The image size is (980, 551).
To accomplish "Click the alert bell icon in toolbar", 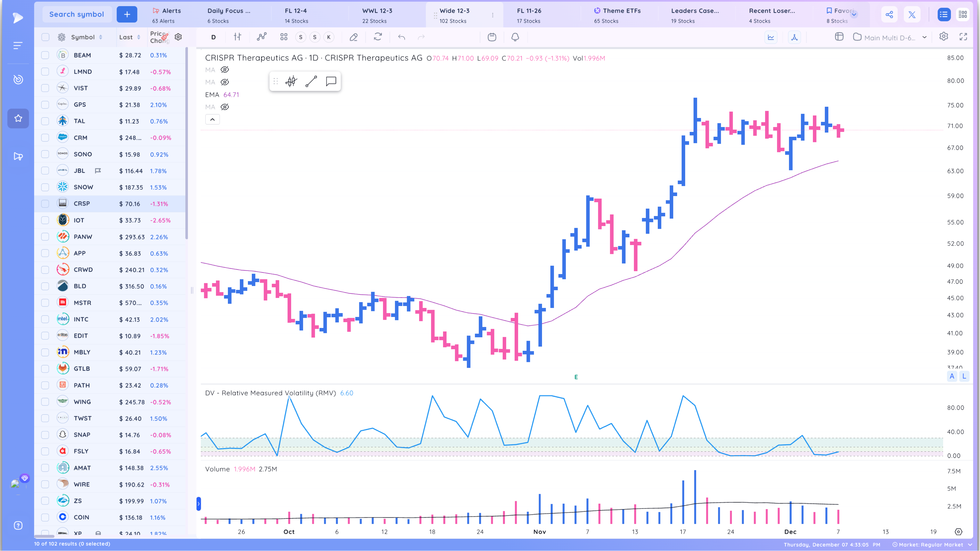I will (x=515, y=37).
